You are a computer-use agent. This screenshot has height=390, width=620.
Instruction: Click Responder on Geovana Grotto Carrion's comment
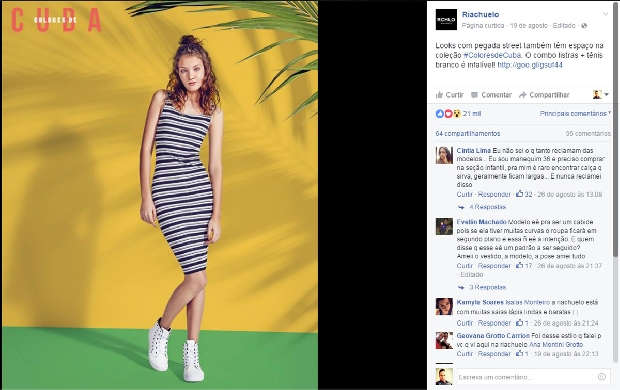tap(494, 354)
